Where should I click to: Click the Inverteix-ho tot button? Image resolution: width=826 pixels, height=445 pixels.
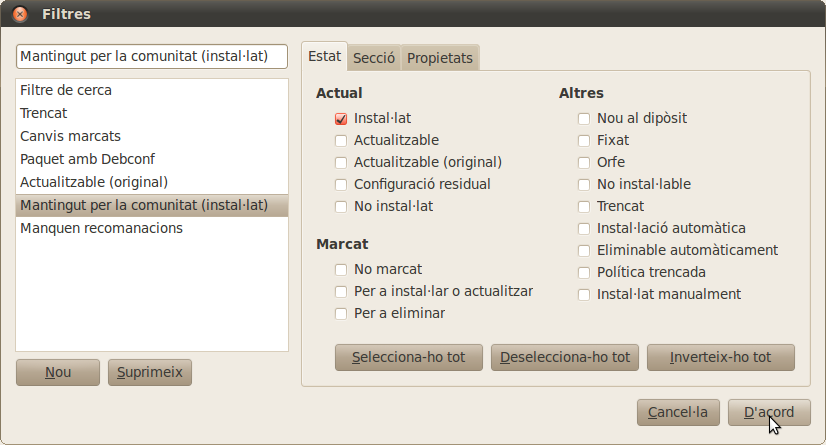pos(720,357)
